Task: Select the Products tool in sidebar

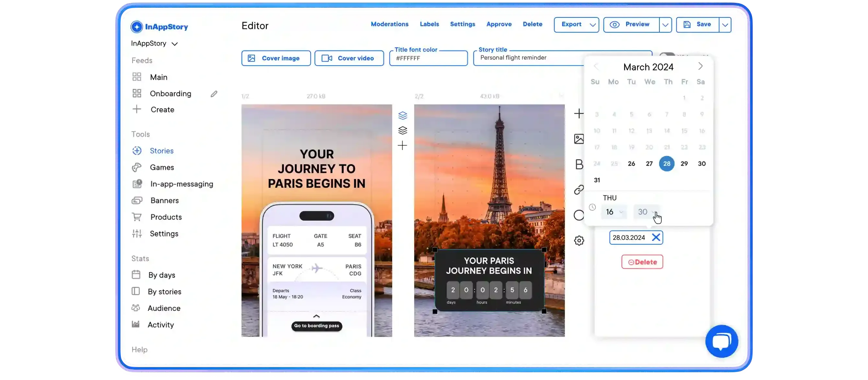Action: click(166, 217)
